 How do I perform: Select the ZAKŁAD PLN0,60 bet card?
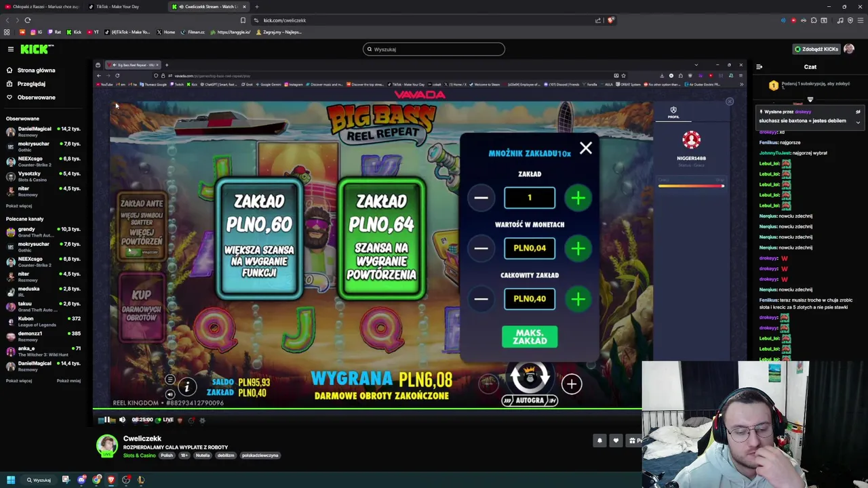tap(259, 239)
